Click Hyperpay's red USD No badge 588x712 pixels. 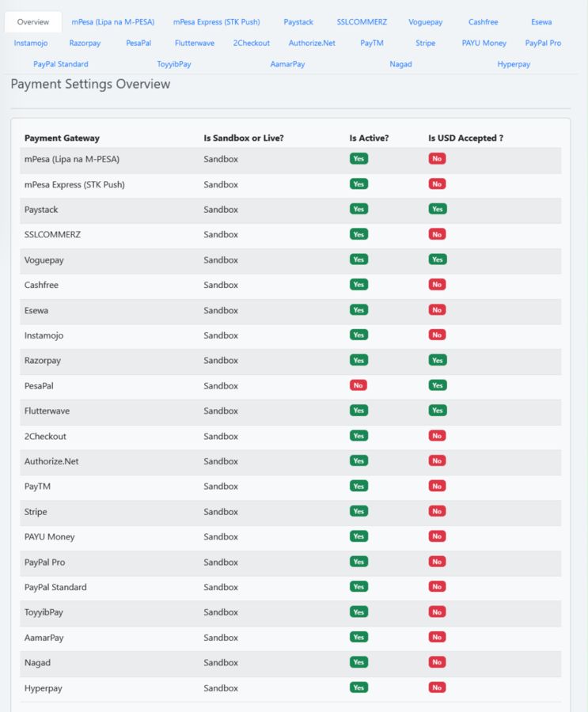437,687
